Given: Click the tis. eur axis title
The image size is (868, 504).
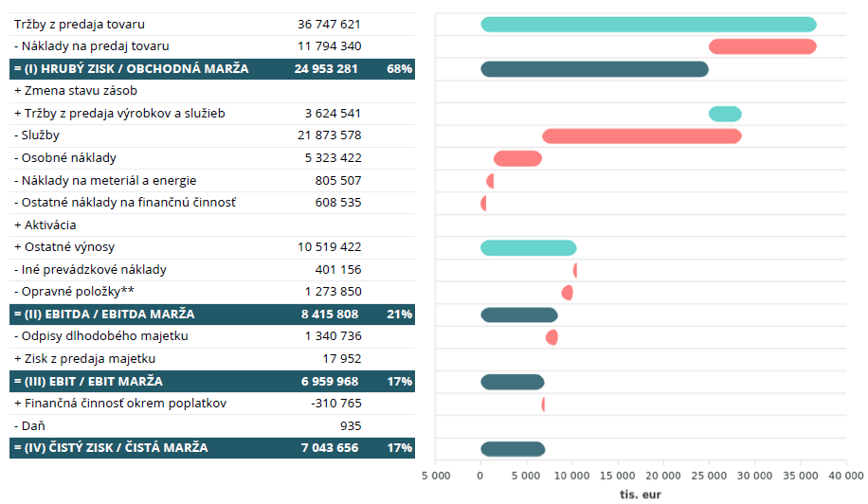Looking at the screenshot, I should 641,494.
